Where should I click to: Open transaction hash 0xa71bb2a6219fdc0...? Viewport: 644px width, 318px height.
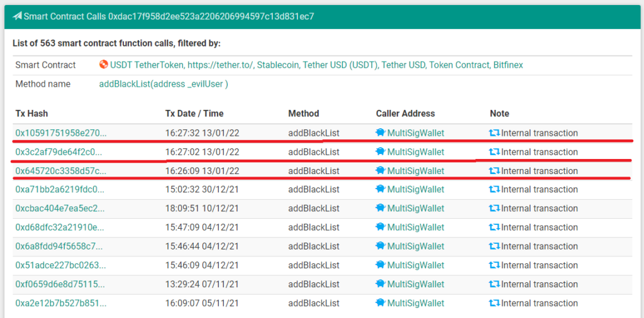[x=60, y=190]
